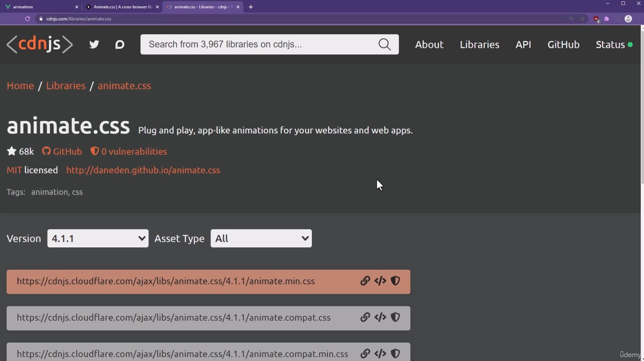This screenshot has height=361, width=644.
Task: Close the Animate.css cross-browser tab
Action: (x=157, y=7)
